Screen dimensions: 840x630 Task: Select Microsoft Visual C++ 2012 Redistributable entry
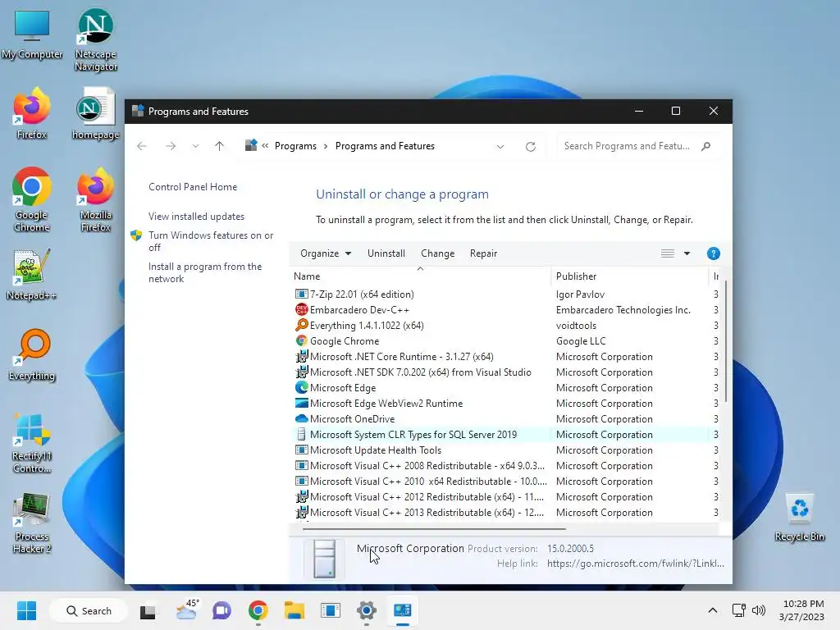click(506, 496)
